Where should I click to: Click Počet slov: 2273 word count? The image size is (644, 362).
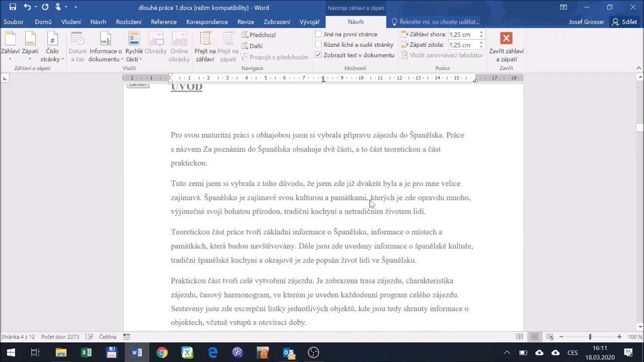(60, 337)
